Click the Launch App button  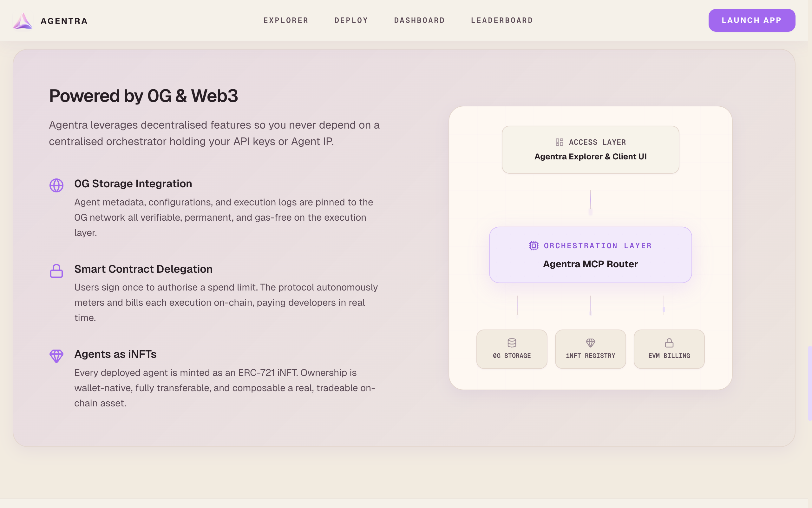[x=752, y=21]
